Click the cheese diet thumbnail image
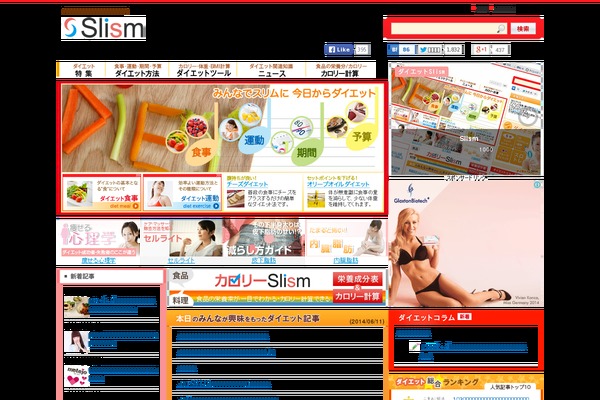The image size is (600, 400). pyautogui.click(x=235, y=198)
